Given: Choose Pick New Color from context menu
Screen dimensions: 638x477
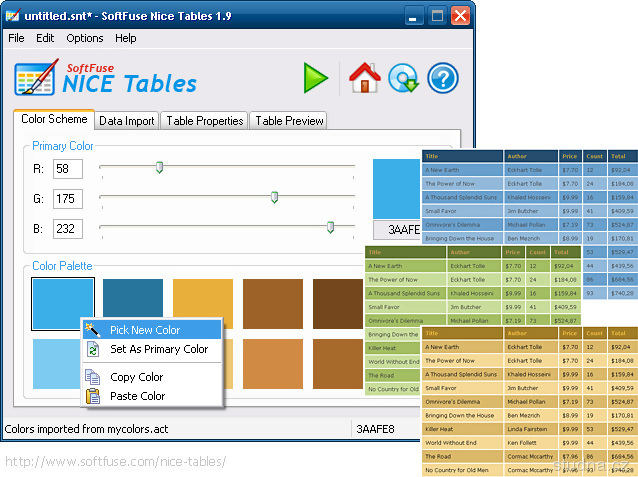Looking at the screenshot, I should point(152,330).
